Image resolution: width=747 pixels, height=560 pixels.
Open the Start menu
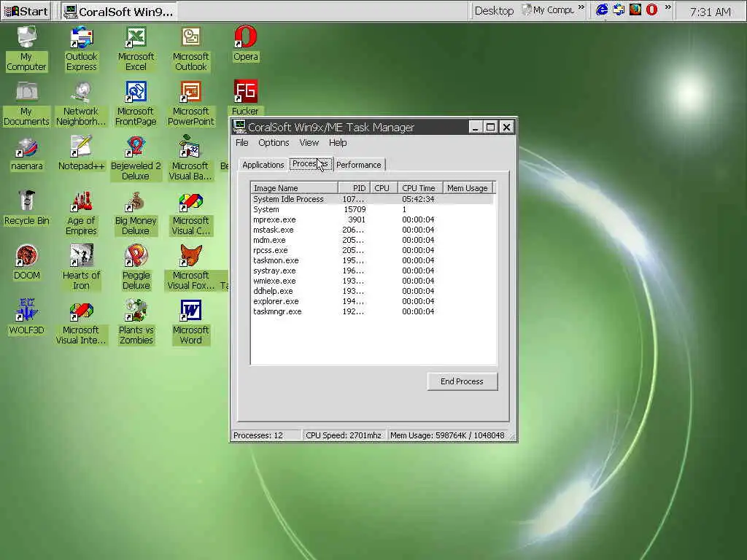26,11
